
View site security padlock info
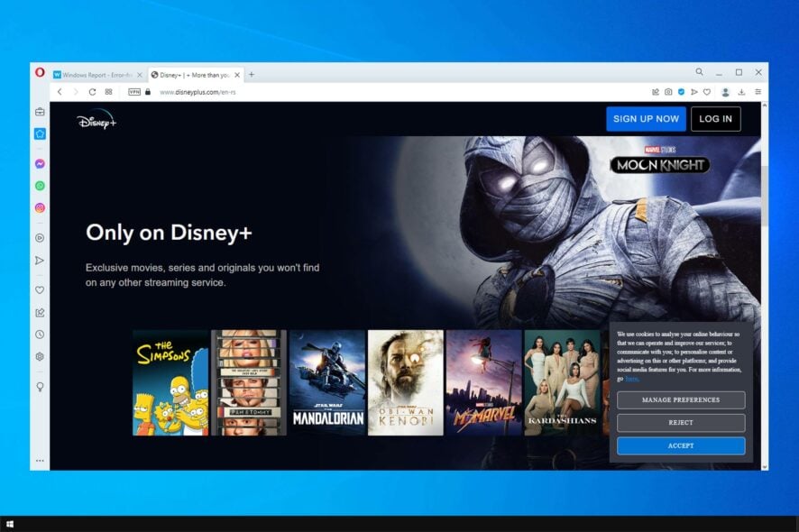[148, 92]
